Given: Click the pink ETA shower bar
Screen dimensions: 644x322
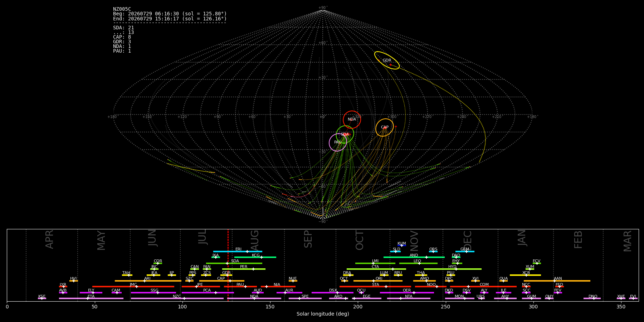Looking at the screenshot, I should tap(91, 298).
